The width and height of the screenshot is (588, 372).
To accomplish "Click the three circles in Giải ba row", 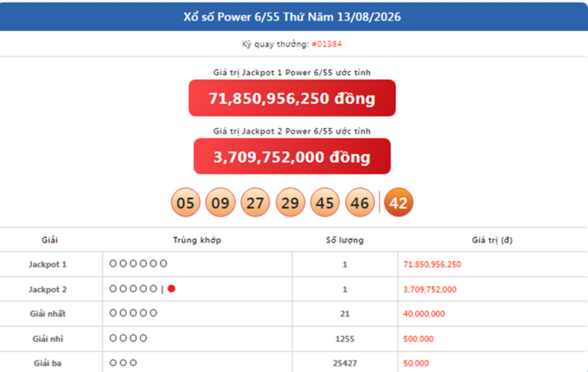I will (123, 363).
